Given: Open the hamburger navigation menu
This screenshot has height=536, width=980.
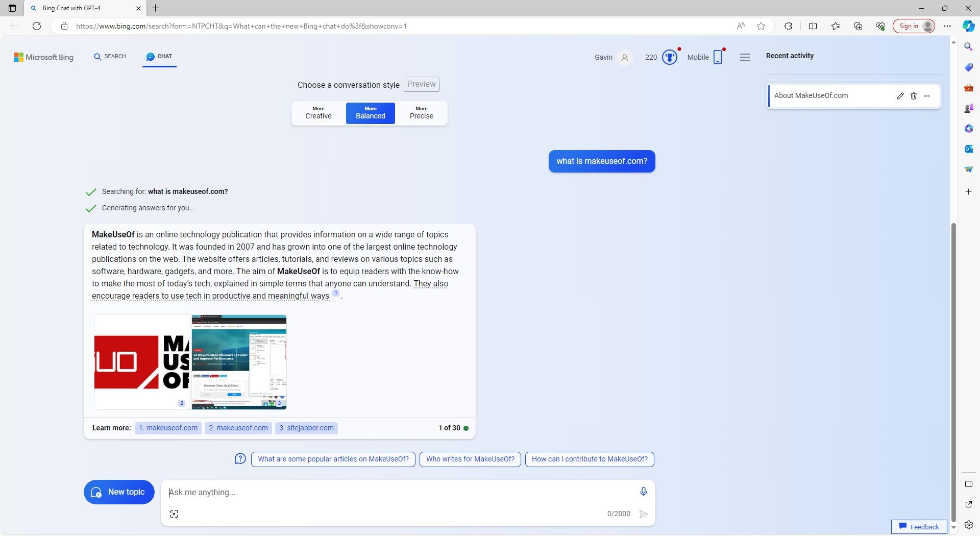Looking at the screenshot, I should [x=745, y=57].
